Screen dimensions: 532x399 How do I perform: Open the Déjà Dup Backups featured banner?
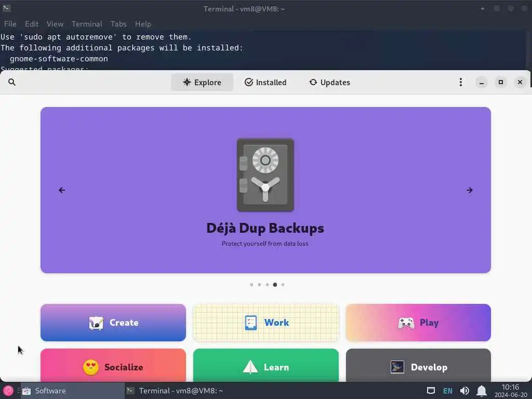tap(265, 190)
